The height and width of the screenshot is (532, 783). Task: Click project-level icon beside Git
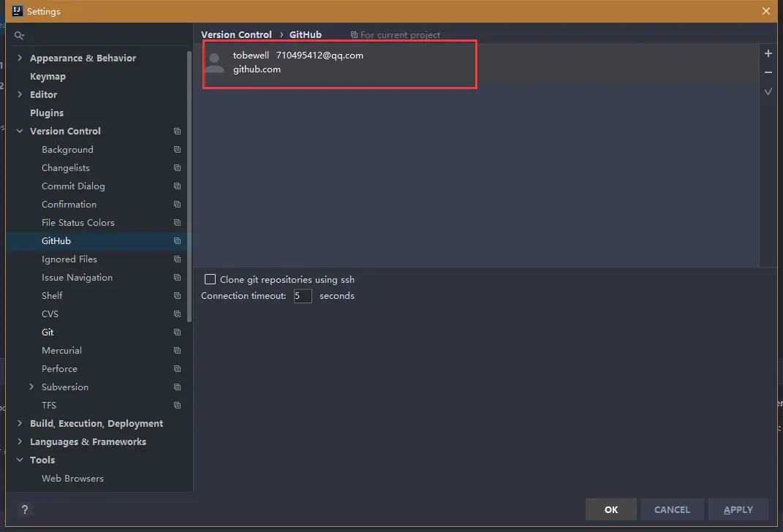(x=177, y=332)
